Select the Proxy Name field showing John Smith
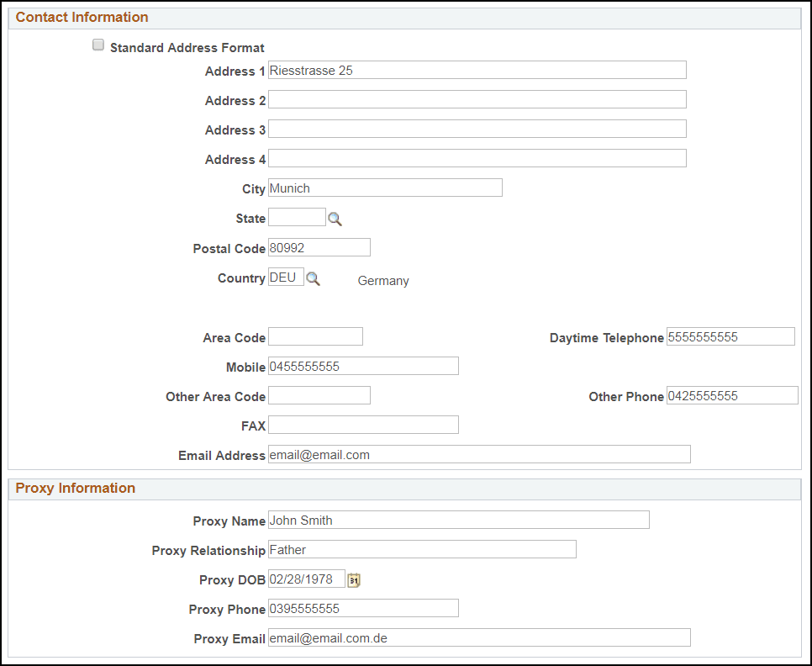The width and height of the screenshot is (812, 666). [x=457, y=520]
